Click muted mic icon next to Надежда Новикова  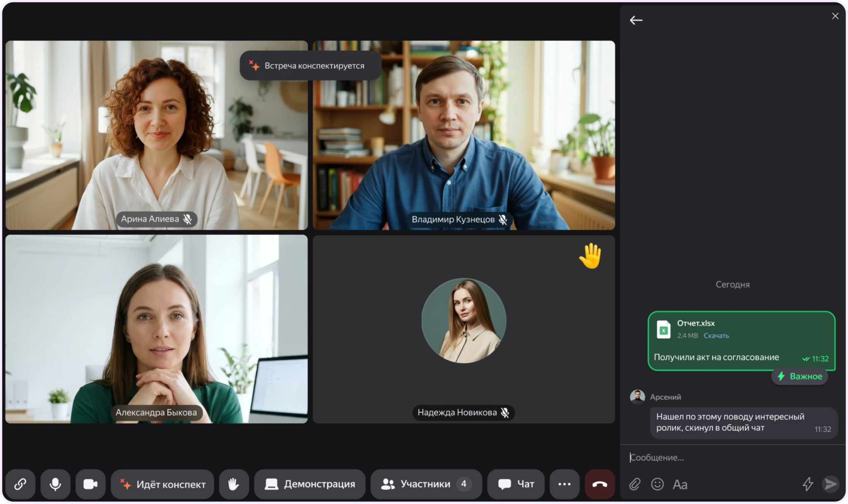(x=505, y=412)
